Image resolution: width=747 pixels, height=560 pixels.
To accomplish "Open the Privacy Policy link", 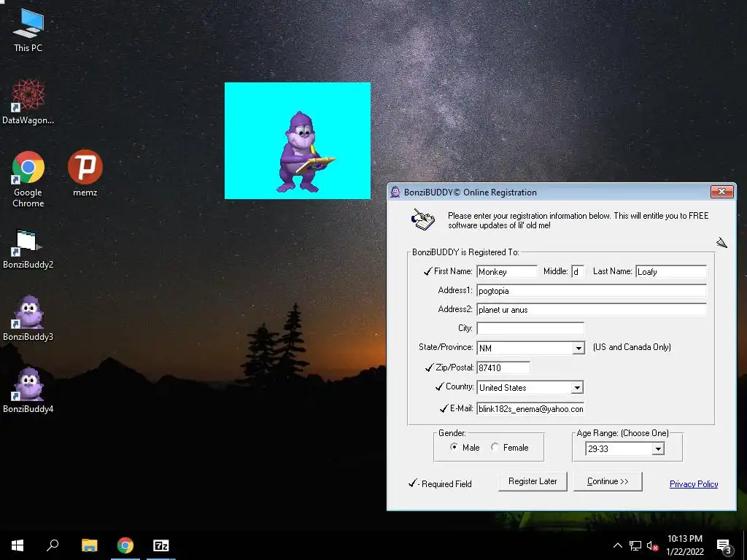I will (694, 484).
